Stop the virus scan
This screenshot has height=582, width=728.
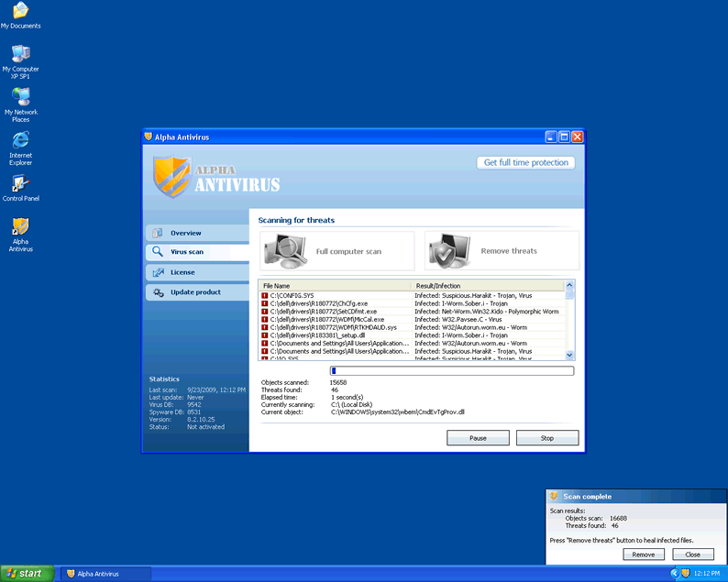pyautogui.click(x=547, y=438)
